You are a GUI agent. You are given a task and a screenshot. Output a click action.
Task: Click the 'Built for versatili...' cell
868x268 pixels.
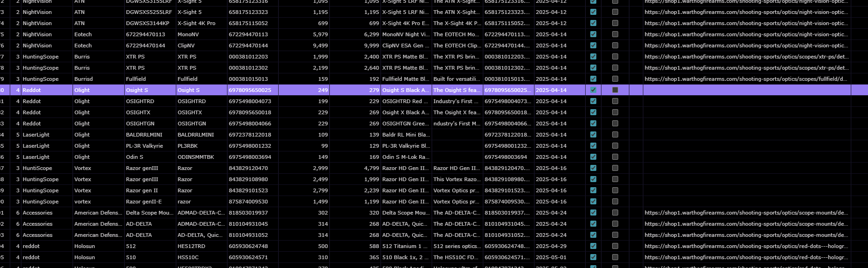457,79
